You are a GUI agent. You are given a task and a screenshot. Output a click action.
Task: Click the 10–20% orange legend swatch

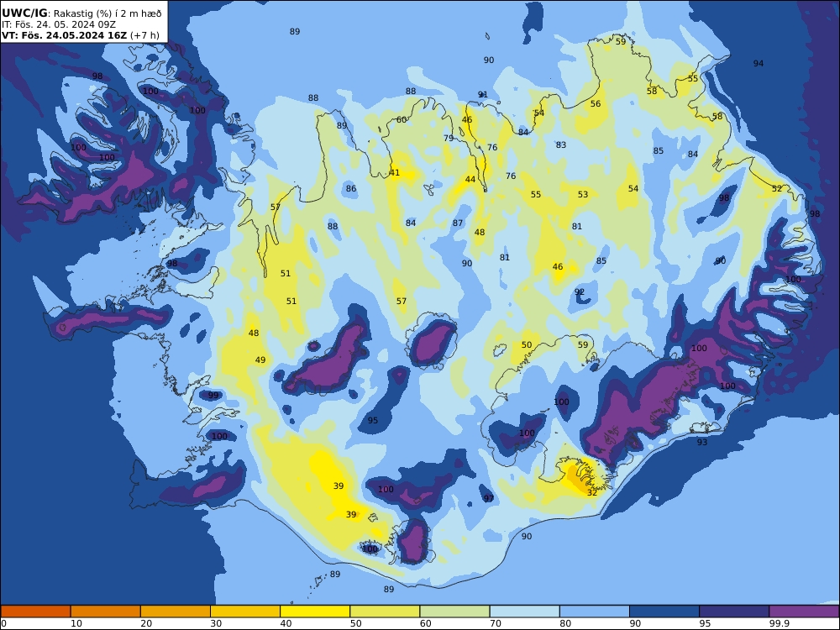point(106,612)
